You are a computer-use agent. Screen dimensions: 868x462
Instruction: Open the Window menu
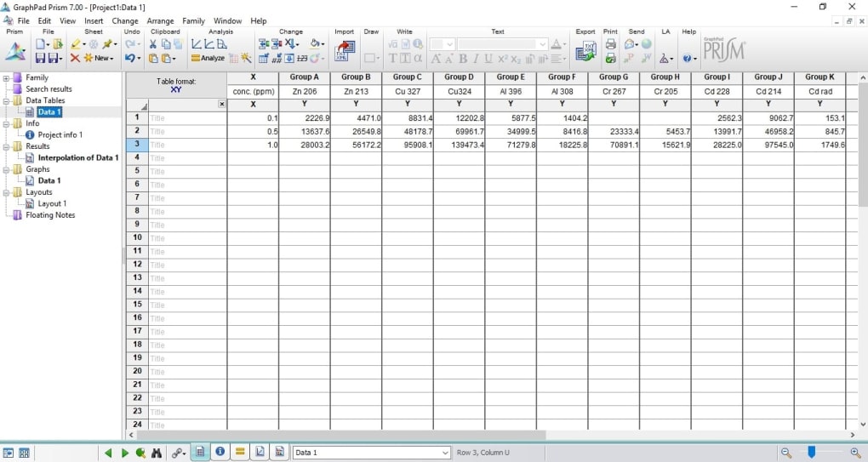click(x=227, y=21)
